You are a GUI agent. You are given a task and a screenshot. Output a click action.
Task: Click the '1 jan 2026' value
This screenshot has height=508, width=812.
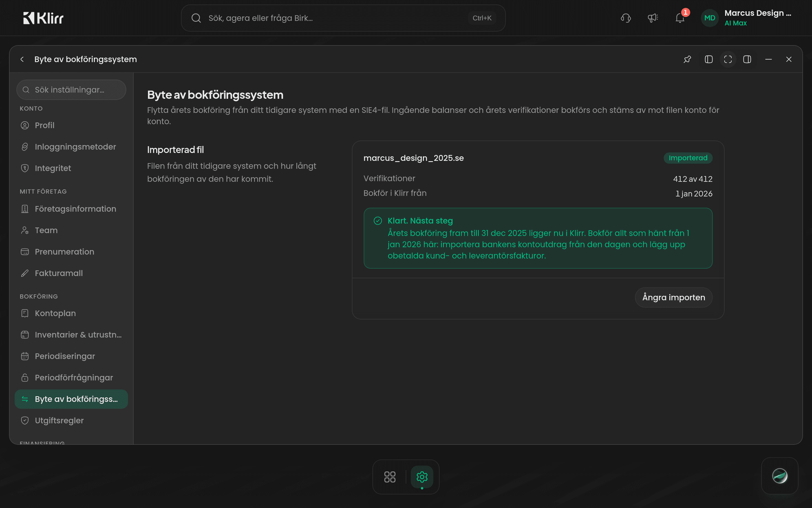[694, 194]
